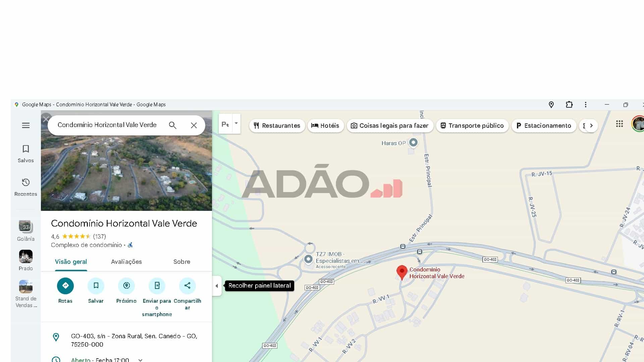Screen dimensions: 644x362
Task: Click the bus stop icon on GO-403 east
Action: pyautogui.click(x=614, y=272)
